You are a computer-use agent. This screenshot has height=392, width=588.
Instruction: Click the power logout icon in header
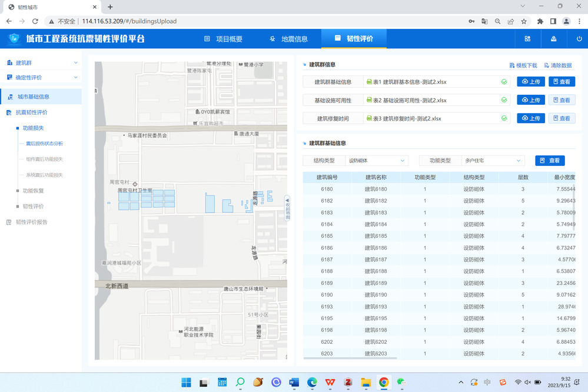pyautogui.click(x=579, y=39)
